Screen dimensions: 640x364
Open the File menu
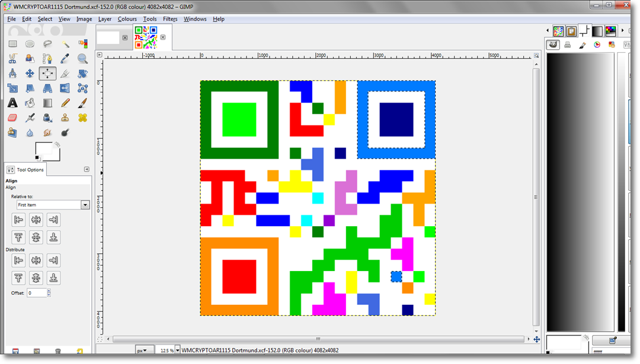pos(11,19)
